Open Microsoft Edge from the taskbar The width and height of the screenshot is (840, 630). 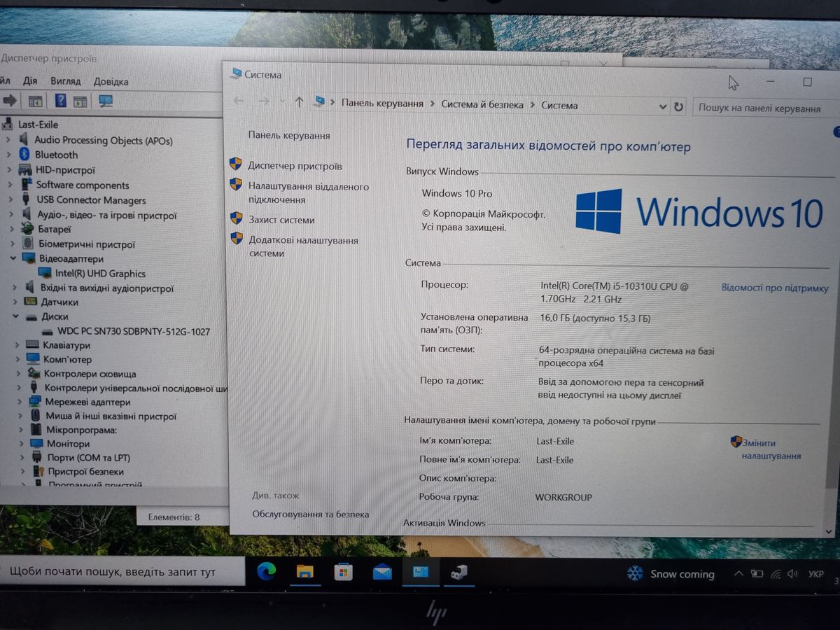267,571
